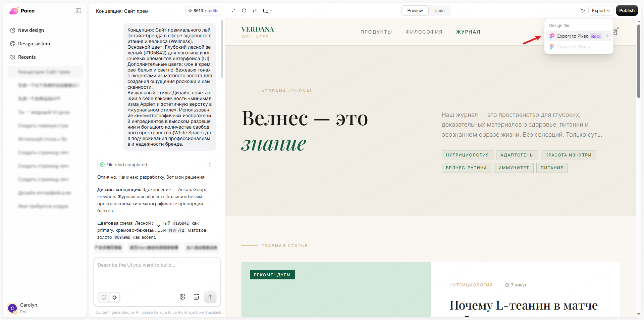Screen dimensions: 644x320
Task: Open the Export dropdown
Action: 601,11
